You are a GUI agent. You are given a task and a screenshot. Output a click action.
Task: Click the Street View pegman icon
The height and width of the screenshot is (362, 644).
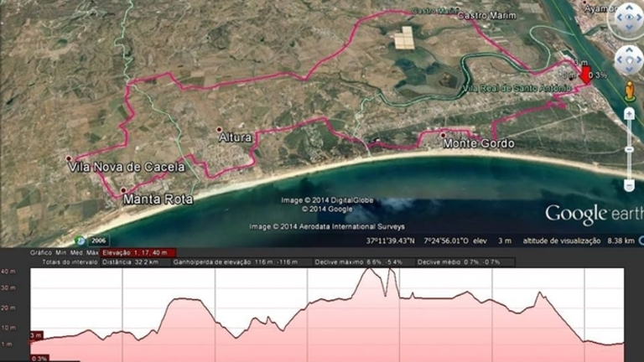point(629,90)
